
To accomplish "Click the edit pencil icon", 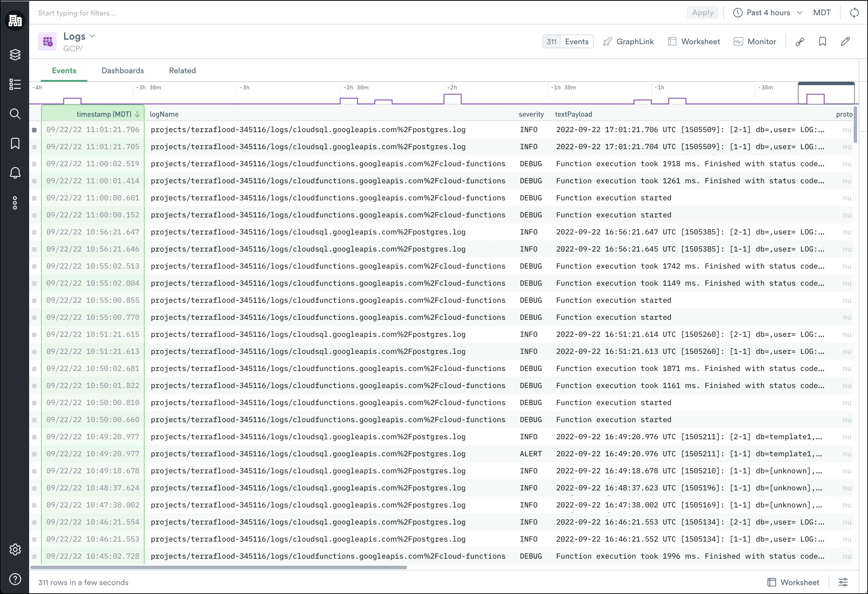I will (x=845, y=42).
